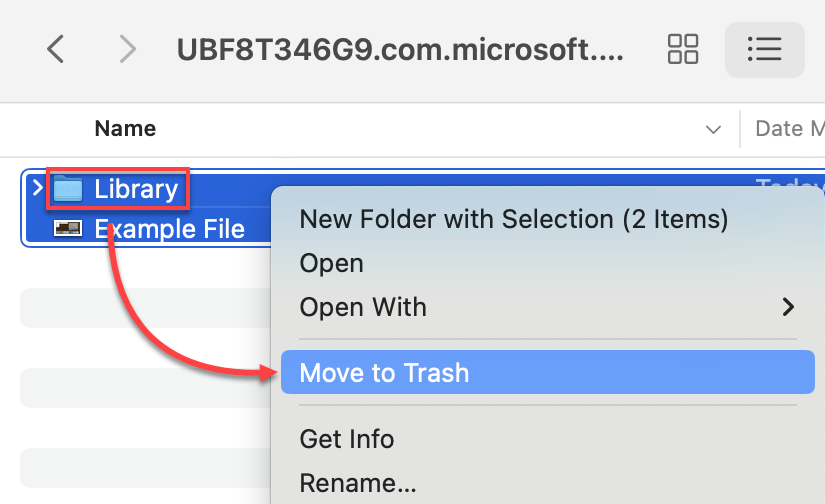Open Get Info for the selection
The width and height of the screenshot is (825, 504).
tap(346, 439)
